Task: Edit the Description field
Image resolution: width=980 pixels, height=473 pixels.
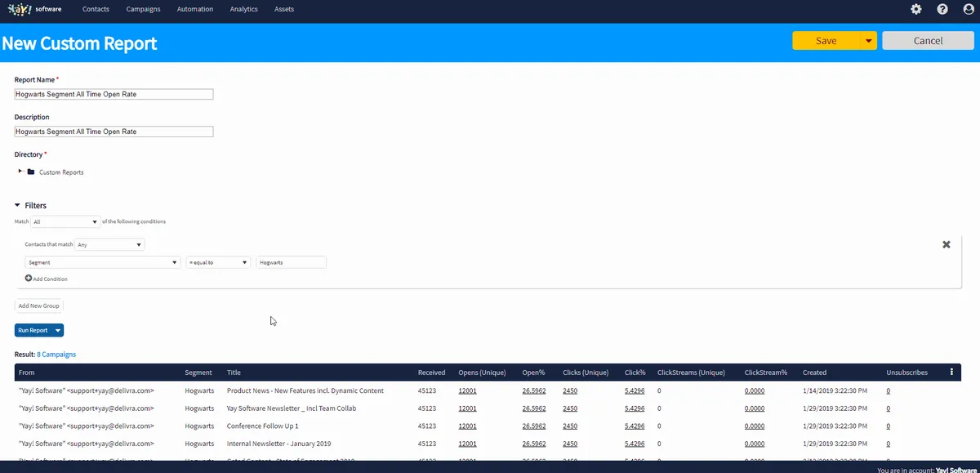Action: tap(114, 132)
